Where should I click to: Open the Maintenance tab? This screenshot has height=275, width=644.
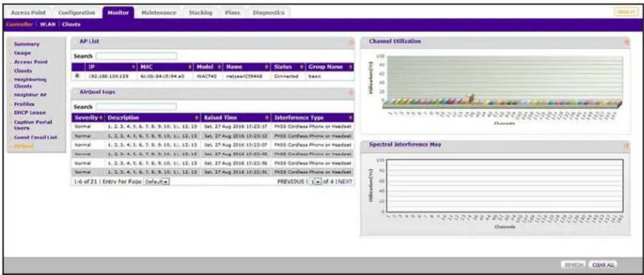click(159, 13)
